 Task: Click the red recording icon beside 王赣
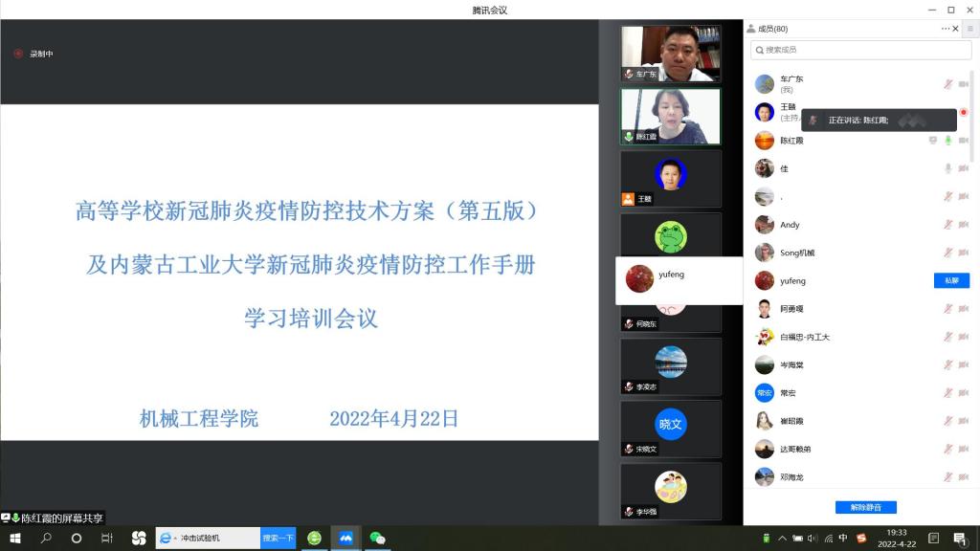964,113
